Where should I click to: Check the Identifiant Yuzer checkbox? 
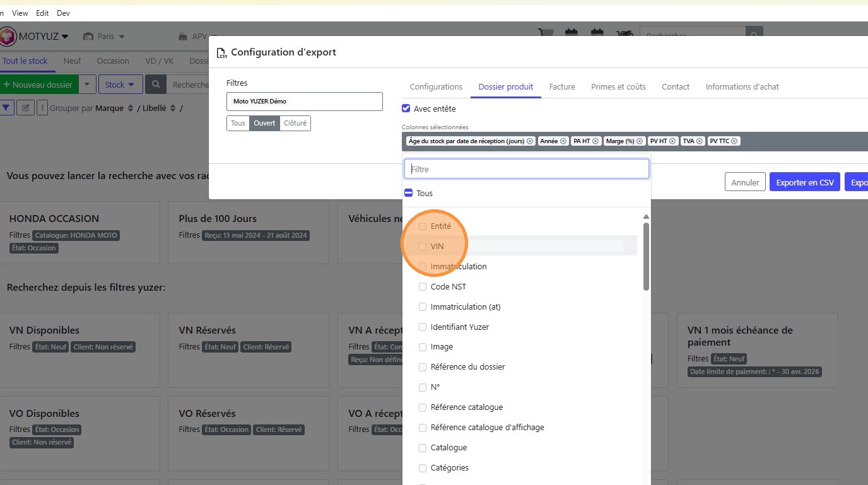[423, 327]
